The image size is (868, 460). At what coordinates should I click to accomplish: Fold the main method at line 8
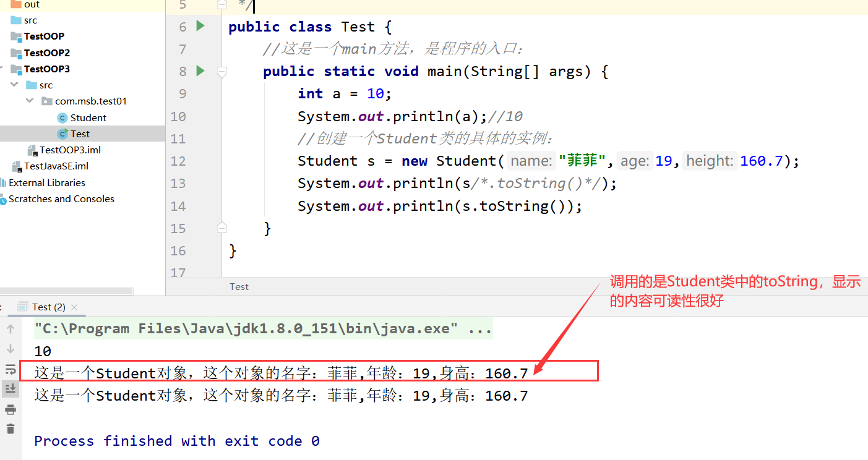coord(222,72)
